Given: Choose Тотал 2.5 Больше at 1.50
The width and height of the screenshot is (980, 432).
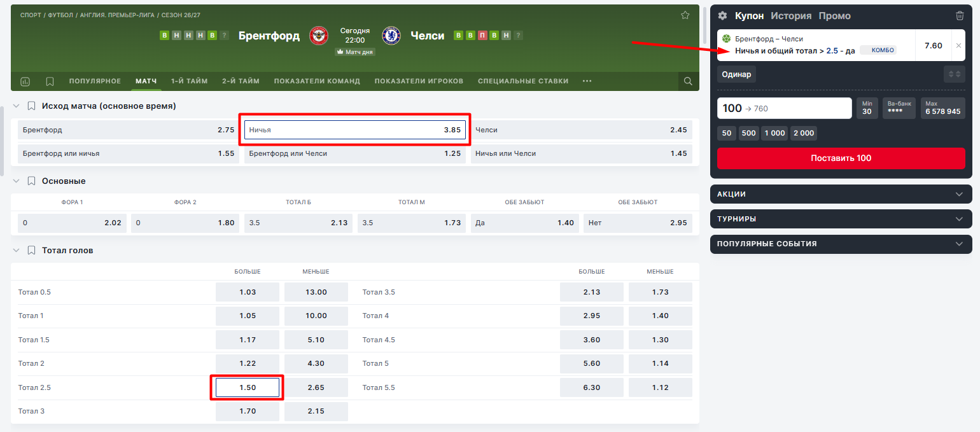Looking at the screenshot, I should 248,387.
